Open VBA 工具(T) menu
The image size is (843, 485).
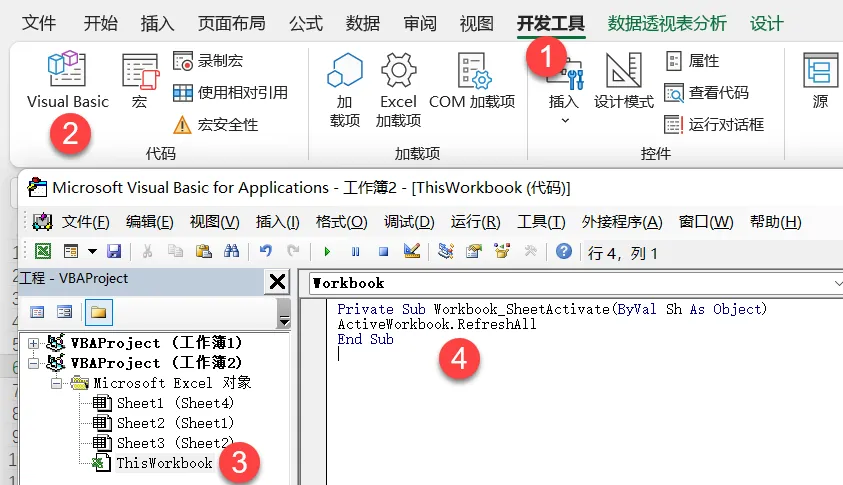coord(541,222)
